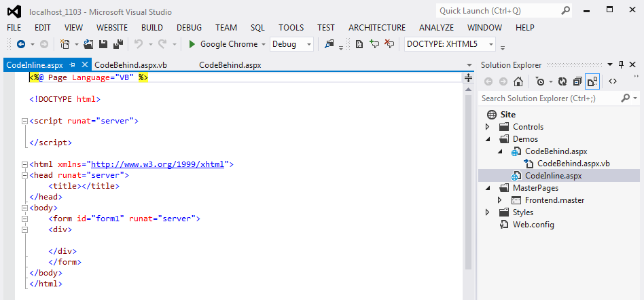
Task: Click the Save All icon
Action: tap(118, 44)
